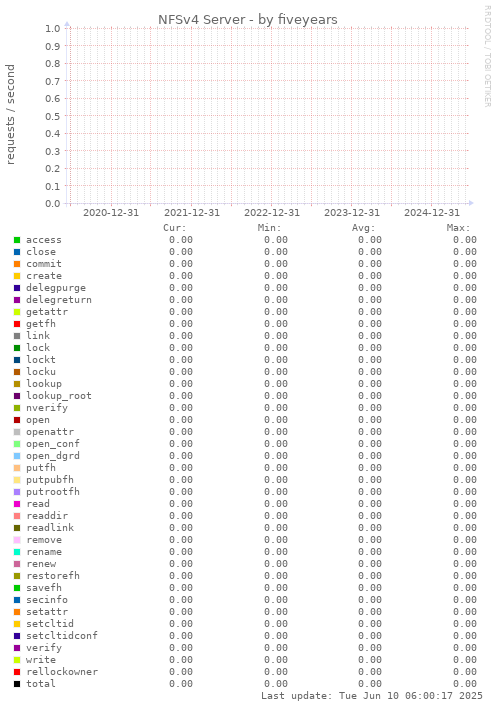
Task: Select the yellow swatch beside create
Action: pyautogui.click(x=17, y=276)
